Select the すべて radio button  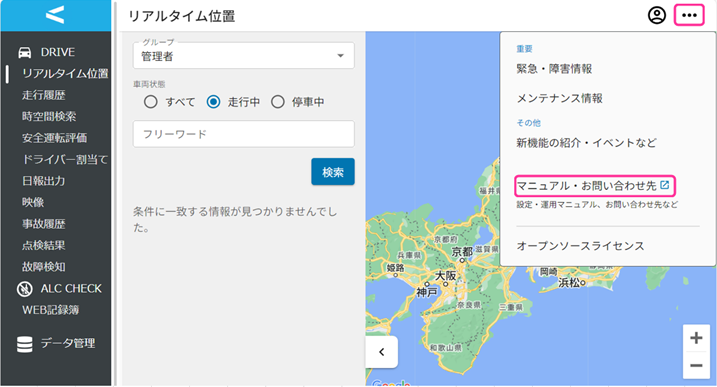click(x=150, y=102)
